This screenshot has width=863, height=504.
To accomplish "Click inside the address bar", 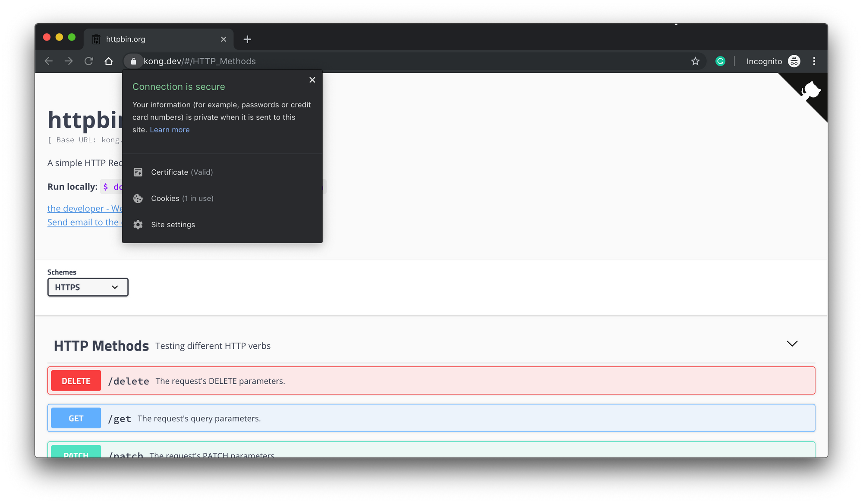I will (x=388, y=61).
